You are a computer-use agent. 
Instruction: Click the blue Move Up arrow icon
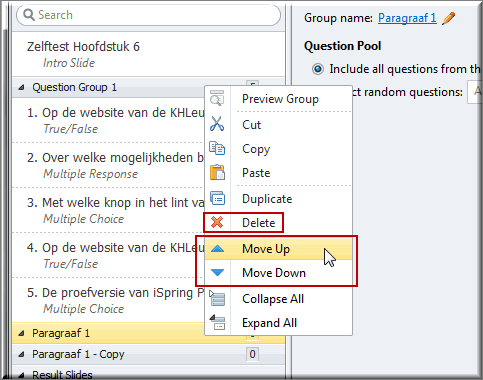coord(217,249)
